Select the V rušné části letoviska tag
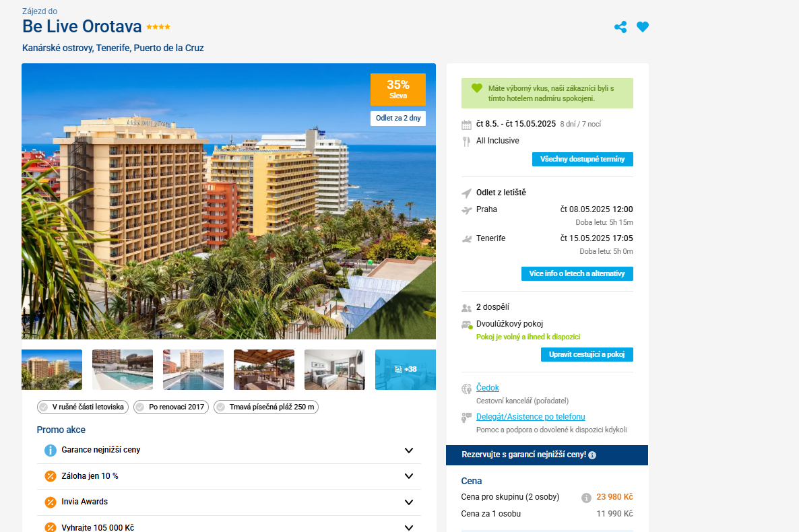The width and height of the screenshot is (799, 532). pos(83,407)
